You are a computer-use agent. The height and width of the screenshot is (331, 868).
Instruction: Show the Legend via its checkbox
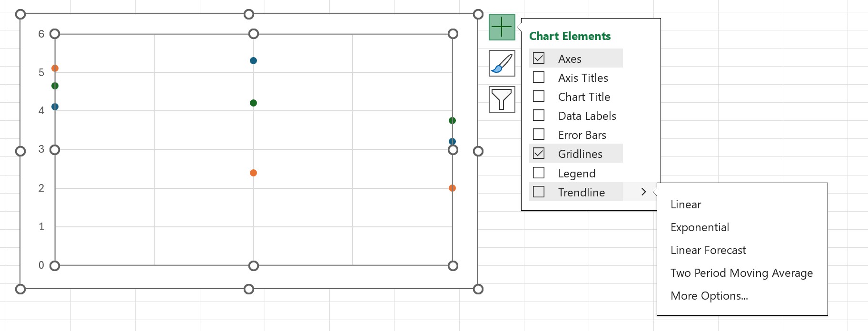pyautogui.click(x=539, y=173)
